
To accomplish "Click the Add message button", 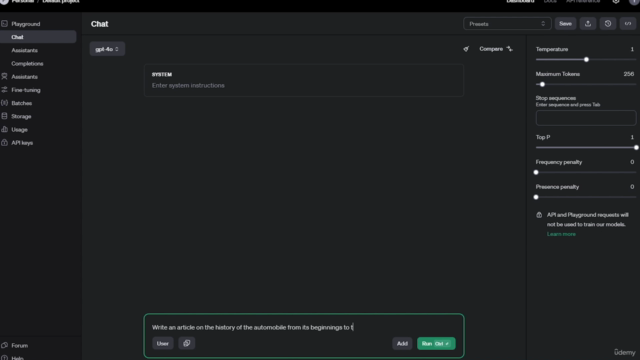I will coord(402,344).
